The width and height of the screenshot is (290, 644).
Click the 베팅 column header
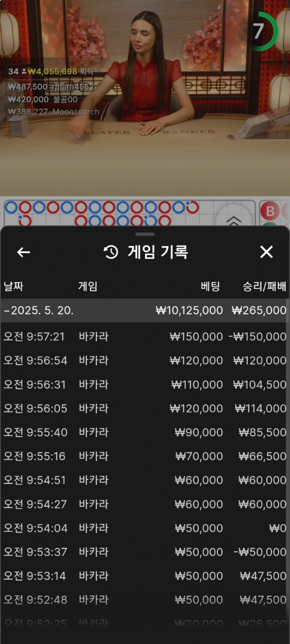(x=210, y=286)
